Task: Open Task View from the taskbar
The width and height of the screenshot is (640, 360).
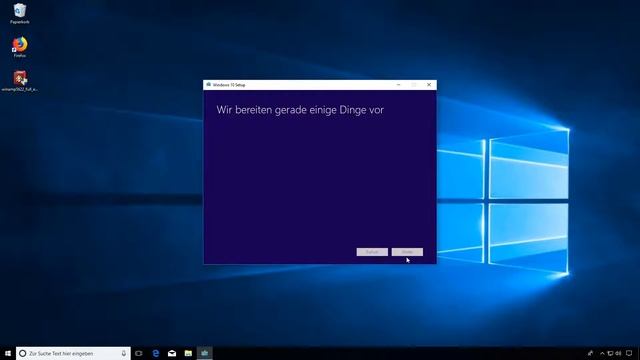Action: click(x=139, y=353)
